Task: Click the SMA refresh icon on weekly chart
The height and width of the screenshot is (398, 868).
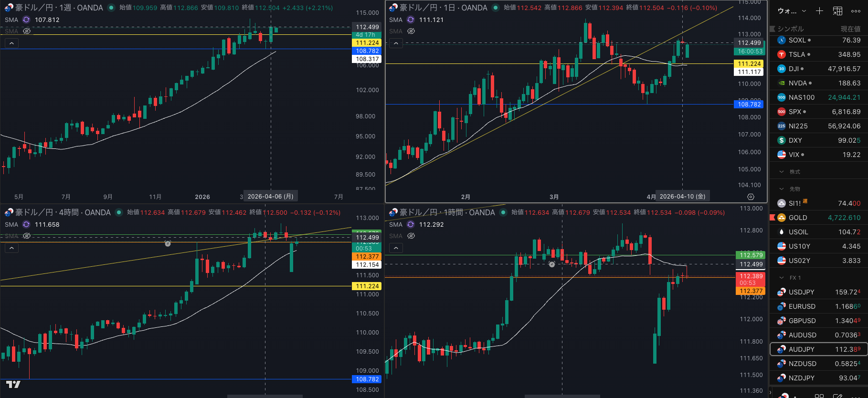Action: pyautogui.click(x=26, y=20)
